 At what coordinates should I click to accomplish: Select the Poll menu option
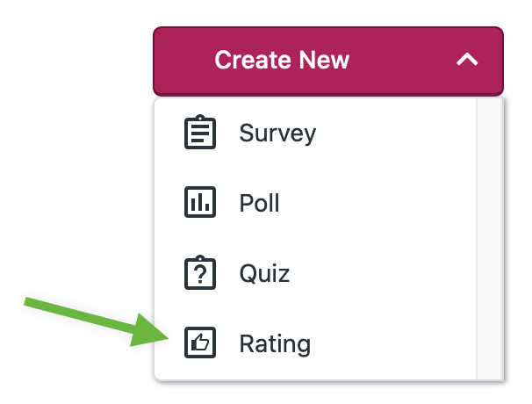316,203
